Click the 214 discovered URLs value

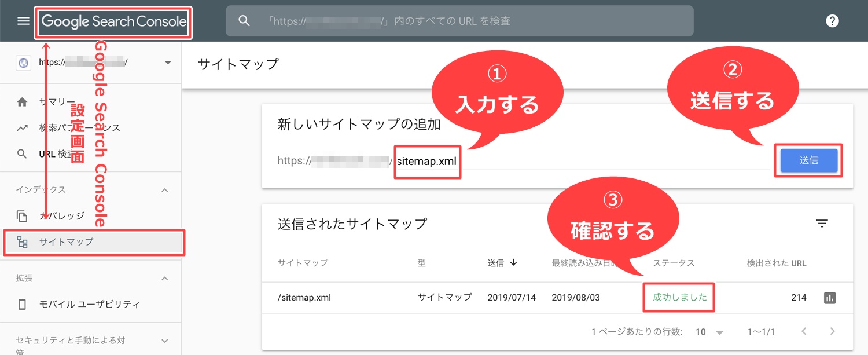click(x=799, y=298)
